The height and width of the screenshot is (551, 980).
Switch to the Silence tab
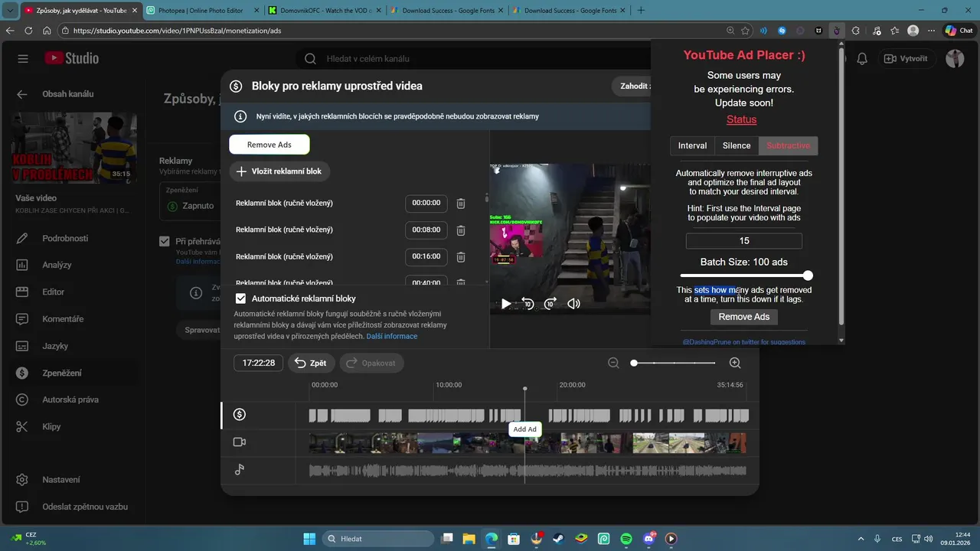(x=737, y=145)
